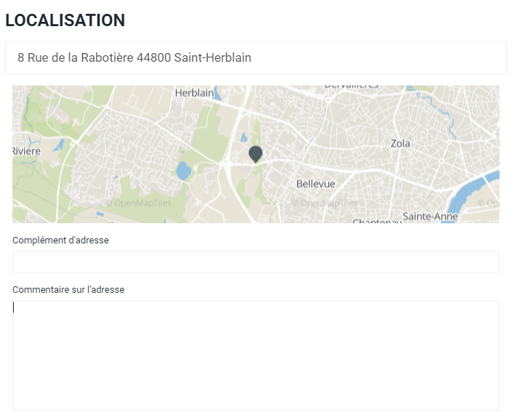The image size is (517, 420).
Task: Click the "Herblain" label on the map
Action: (194, 93)
